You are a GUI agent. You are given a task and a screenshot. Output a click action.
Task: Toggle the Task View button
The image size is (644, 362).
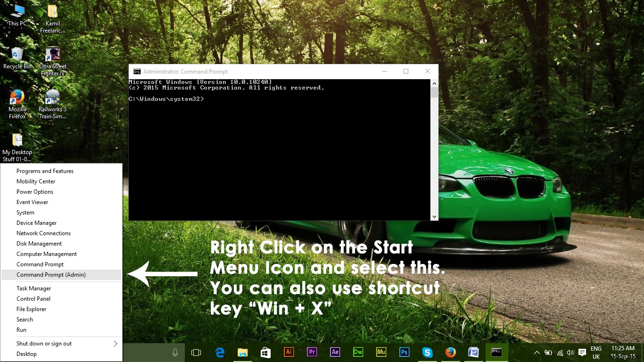(x=196, y=352)
